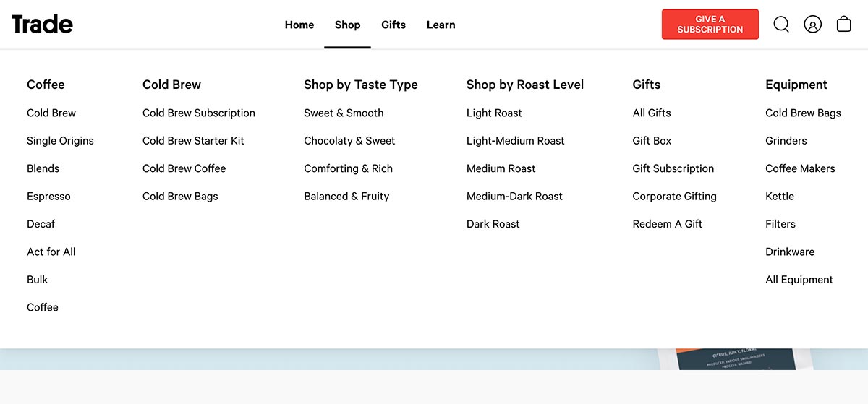Choose Sweet & Smooth taste type
The image size is (868, 404).
[x=344, y=113]
